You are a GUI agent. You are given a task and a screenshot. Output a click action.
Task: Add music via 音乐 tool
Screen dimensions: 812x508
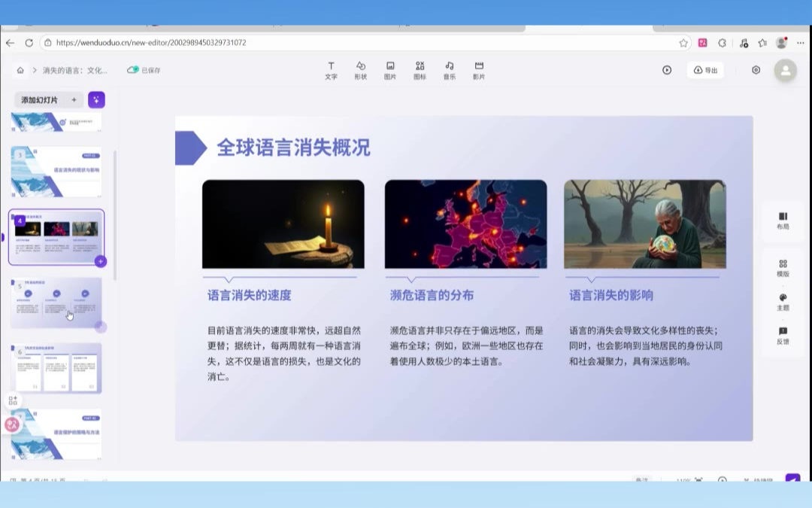[449, 70]
